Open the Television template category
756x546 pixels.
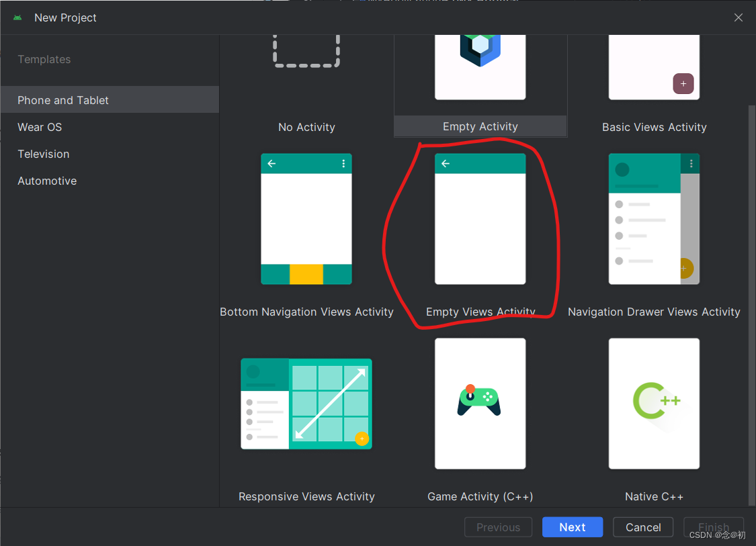pos(43,153)
